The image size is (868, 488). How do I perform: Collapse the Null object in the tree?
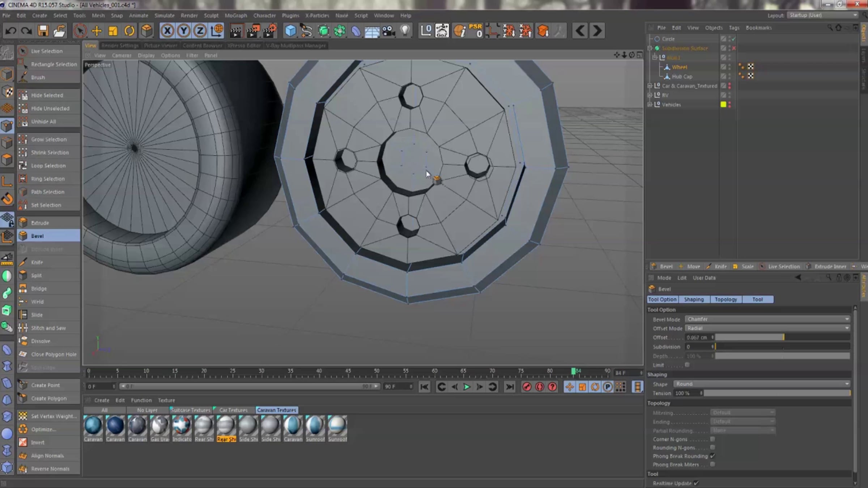(655, 57)
